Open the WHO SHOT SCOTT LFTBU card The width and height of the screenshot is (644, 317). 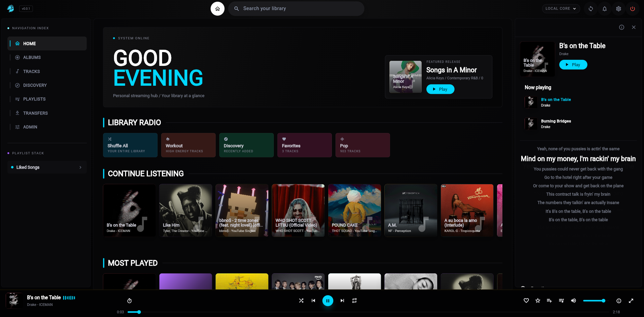tap(298, 210)
